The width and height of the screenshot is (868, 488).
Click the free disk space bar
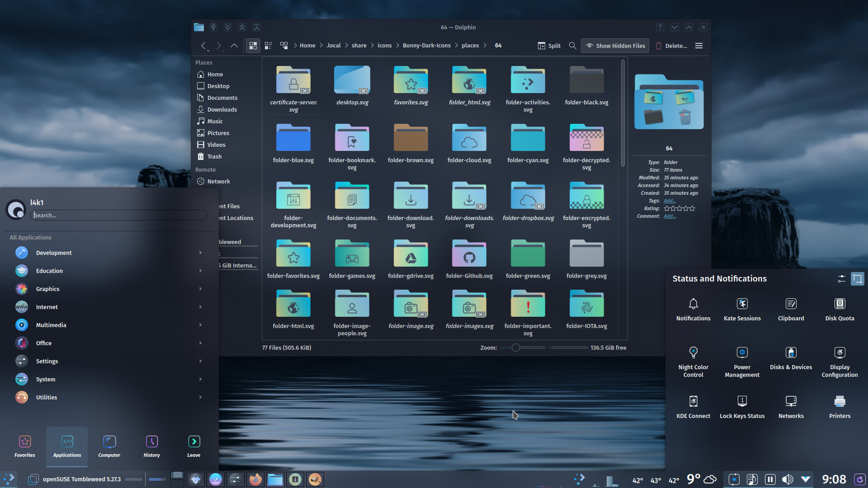tap(569, 347)
